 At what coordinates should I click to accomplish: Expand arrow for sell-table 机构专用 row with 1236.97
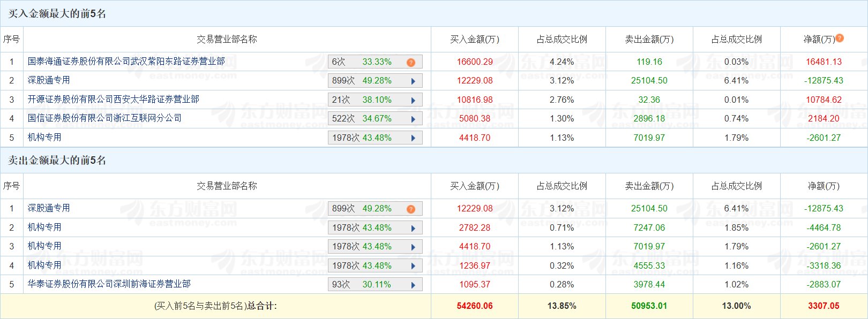(413, 266)
